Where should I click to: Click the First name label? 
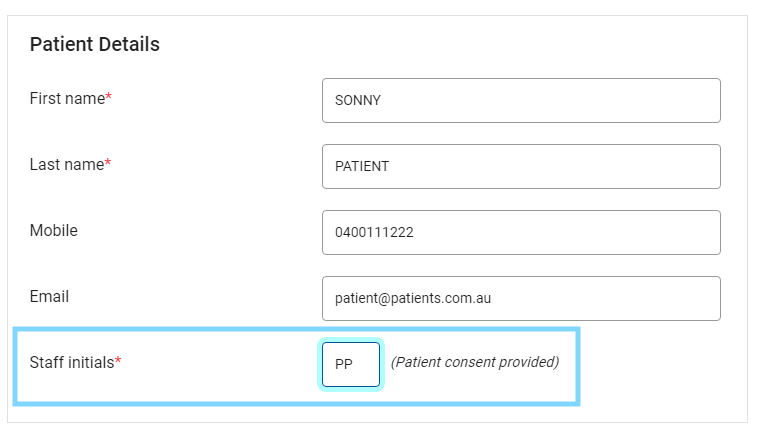(67, 99)
